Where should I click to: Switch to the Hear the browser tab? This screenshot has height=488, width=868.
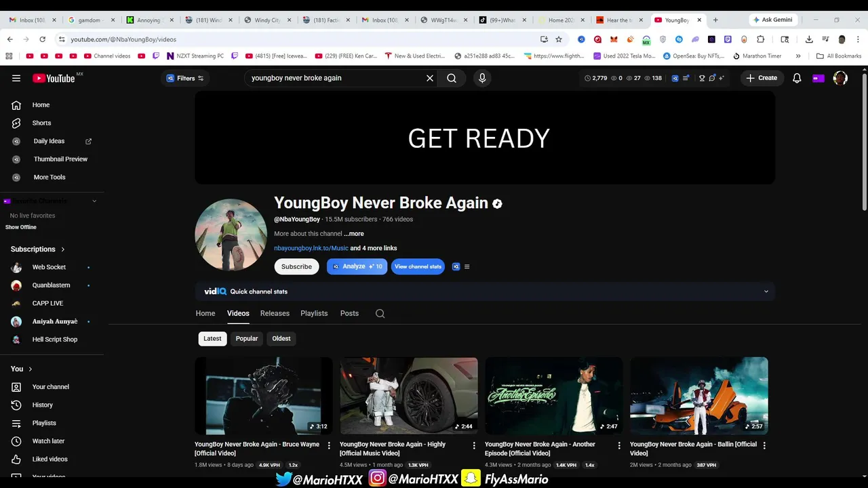point(619,20)
